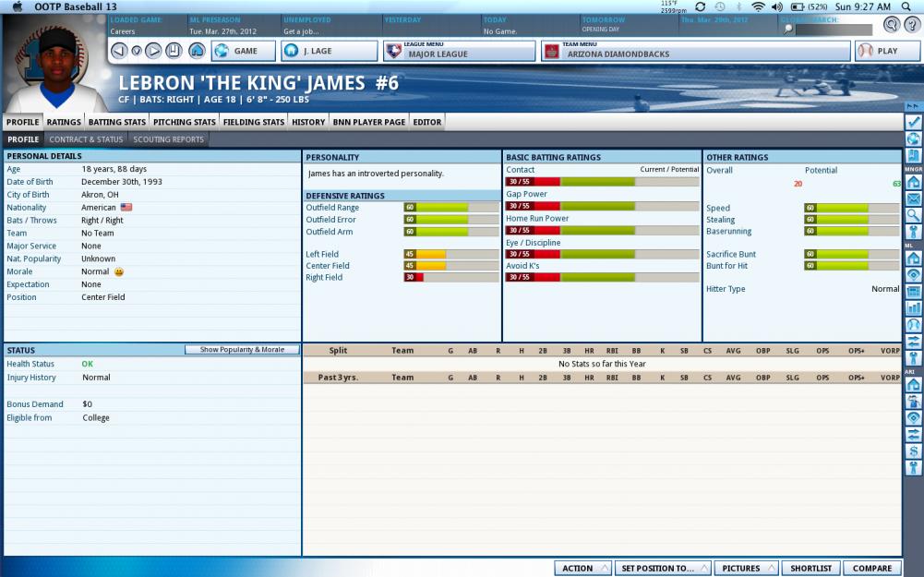The image size is (924, 577).
Task: Click the headphones icon in the sidebar
Action: point(913,324)
